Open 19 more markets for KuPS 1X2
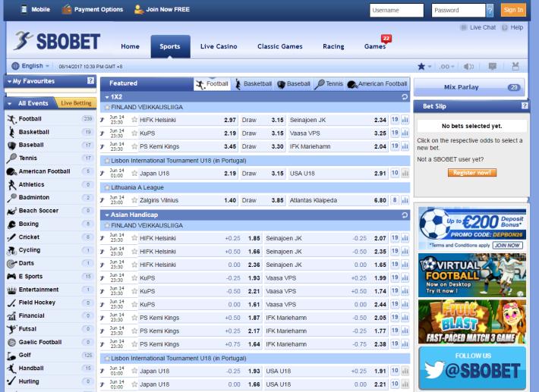This screenshot has width=539, height=392. click(x=395, y=133)
